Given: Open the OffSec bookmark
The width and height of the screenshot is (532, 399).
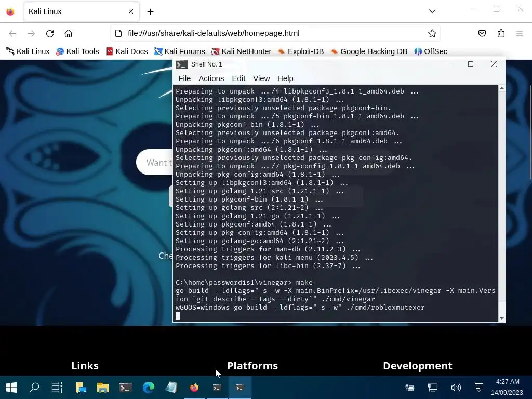Looking at the screenshot, I should [431, 51].
